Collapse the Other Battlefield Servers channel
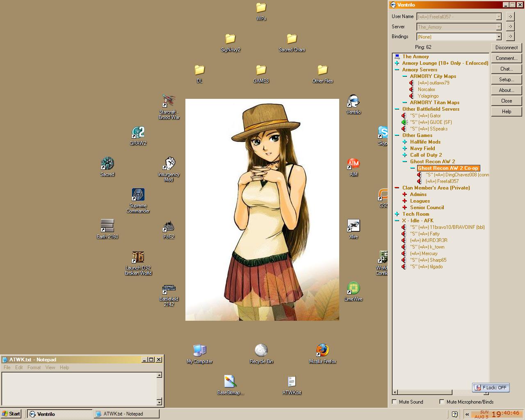Viewport: 525px width, 420px height. [397, 109]
